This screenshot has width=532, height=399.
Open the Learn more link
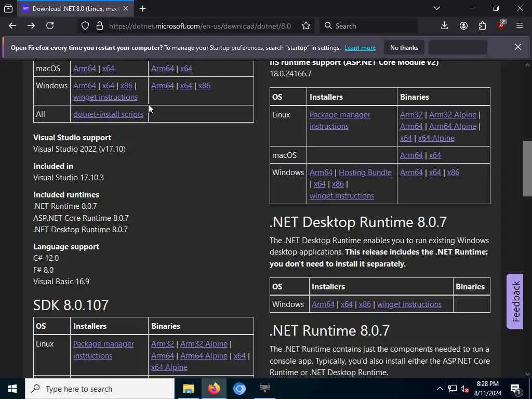(x=360, y=48)
